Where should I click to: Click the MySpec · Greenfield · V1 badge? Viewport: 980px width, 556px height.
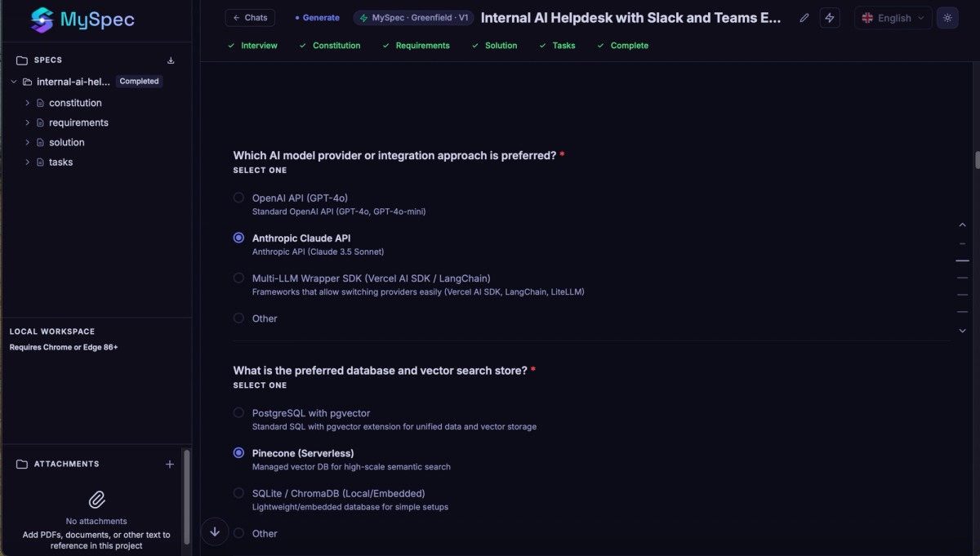pyautogui.click(x=414, y=17)
